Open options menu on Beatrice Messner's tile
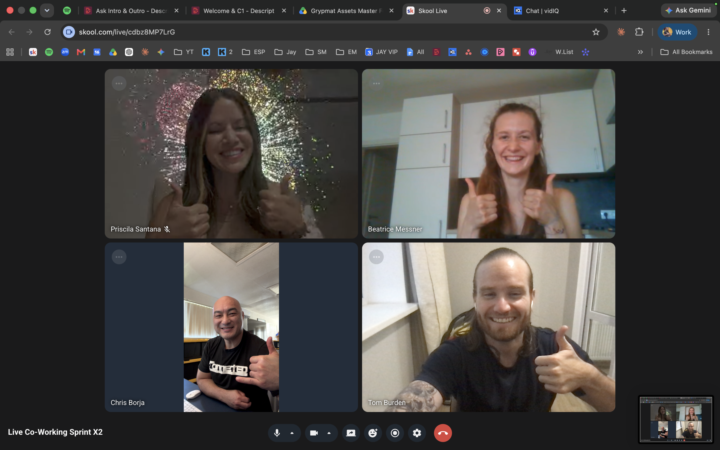Viewport: 720px width, 450px height. pyautogui.click(x=376, y=84)
